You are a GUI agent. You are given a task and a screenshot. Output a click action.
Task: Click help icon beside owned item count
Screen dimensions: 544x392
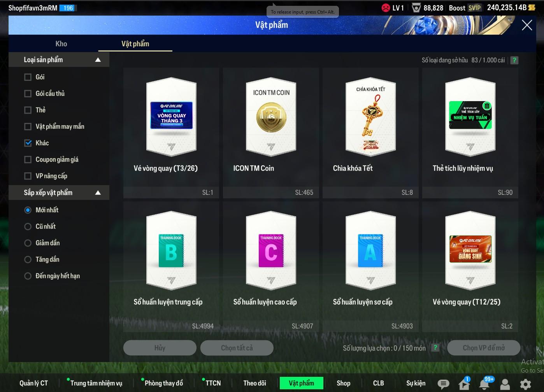point(514,60)
